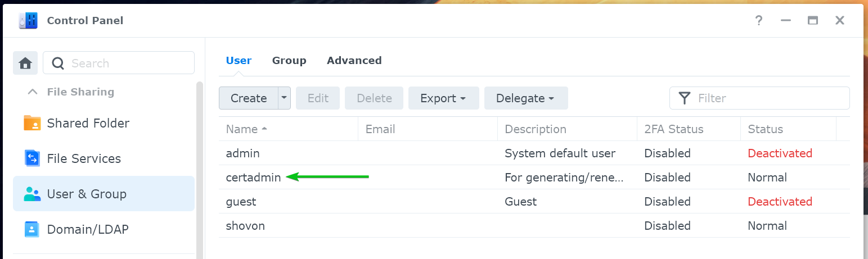
Task: Switch to the Advanced tab
Action: (x=354, y=60)
